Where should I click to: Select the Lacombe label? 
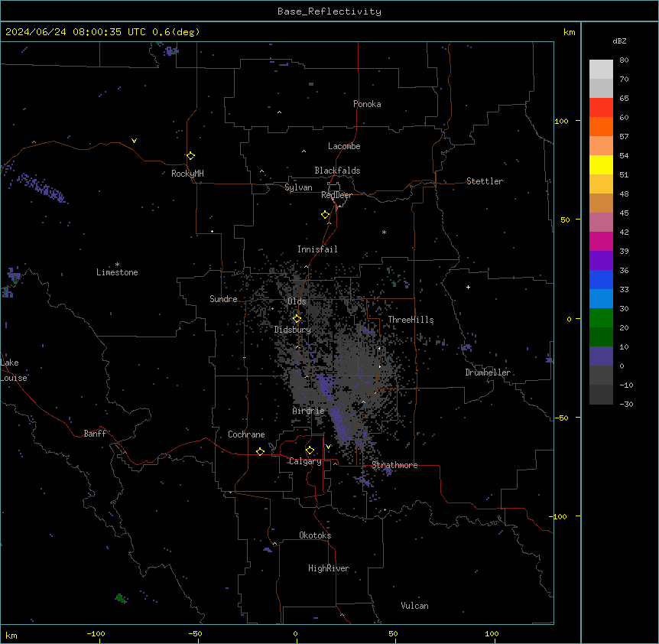tap(344, 146)
